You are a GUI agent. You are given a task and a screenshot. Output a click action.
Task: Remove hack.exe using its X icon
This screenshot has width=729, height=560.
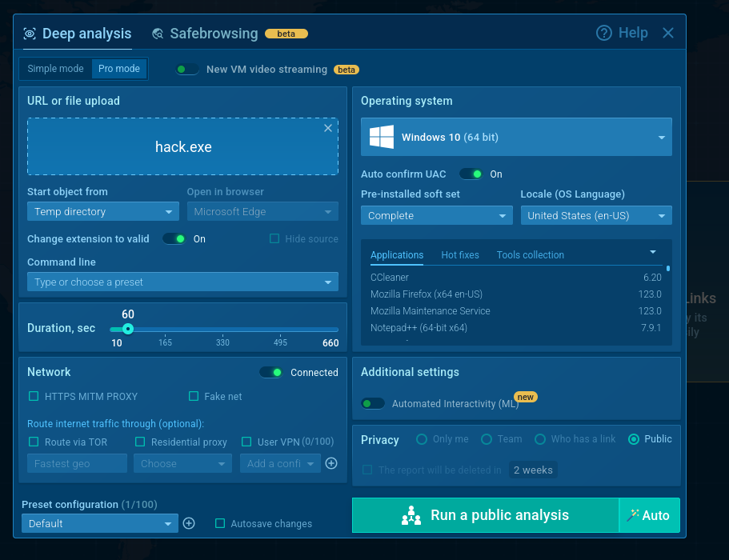click(328, 128)
